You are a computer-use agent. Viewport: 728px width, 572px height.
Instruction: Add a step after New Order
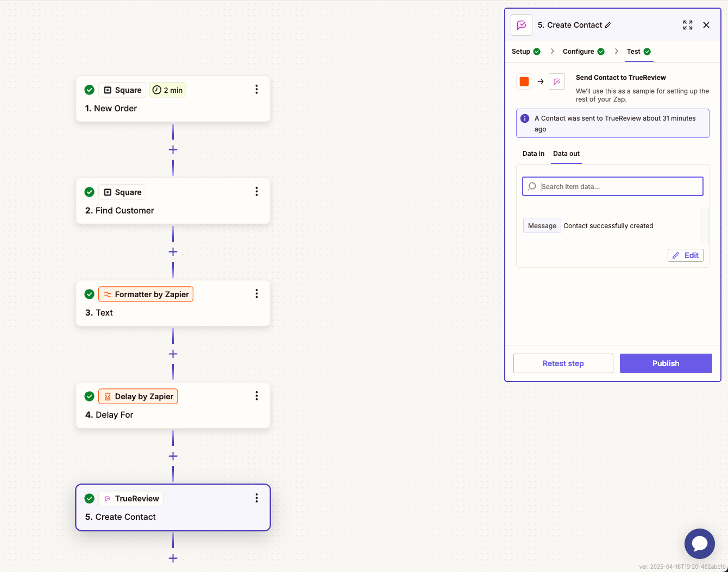(173, 149)
